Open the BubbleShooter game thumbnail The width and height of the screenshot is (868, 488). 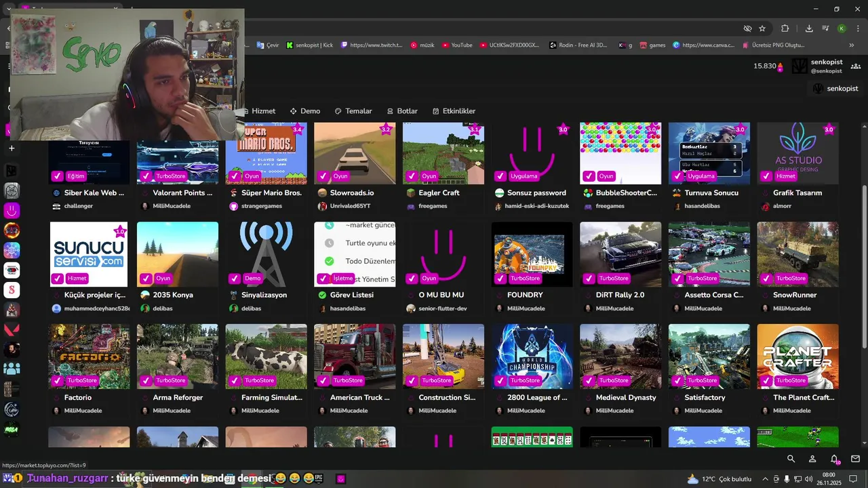(620, 153)
